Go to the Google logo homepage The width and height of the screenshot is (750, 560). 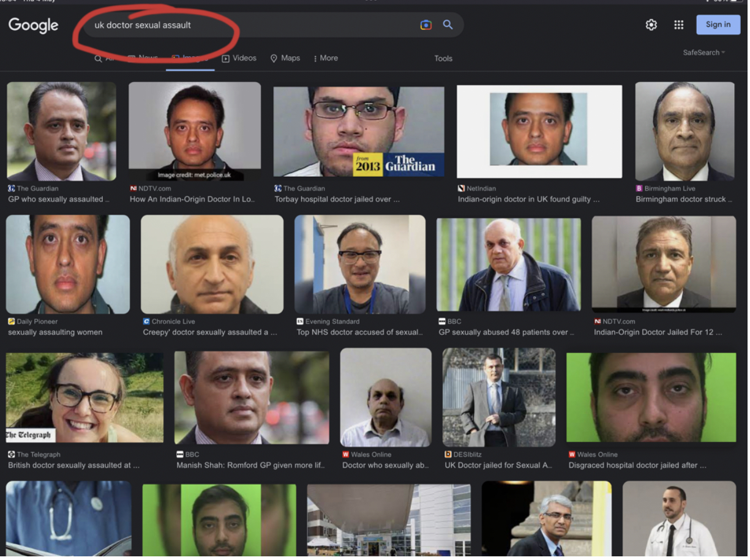(33, 25)
